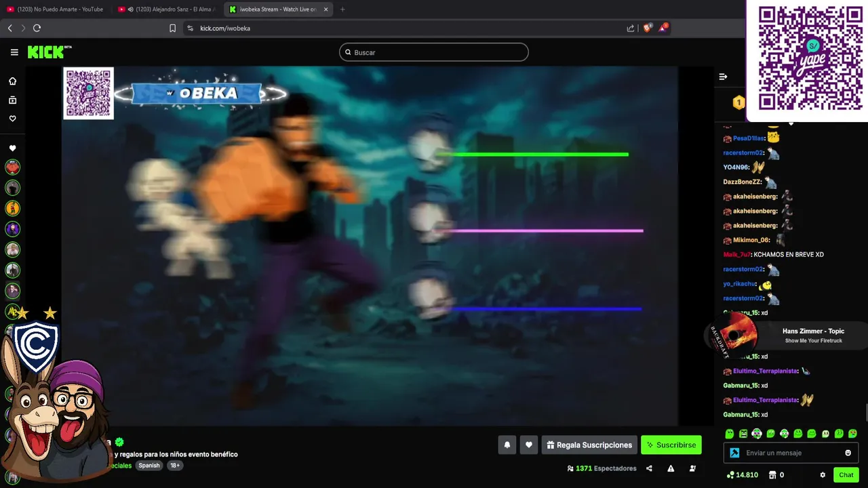Insert the first green Kick emote

coord(730,434)
